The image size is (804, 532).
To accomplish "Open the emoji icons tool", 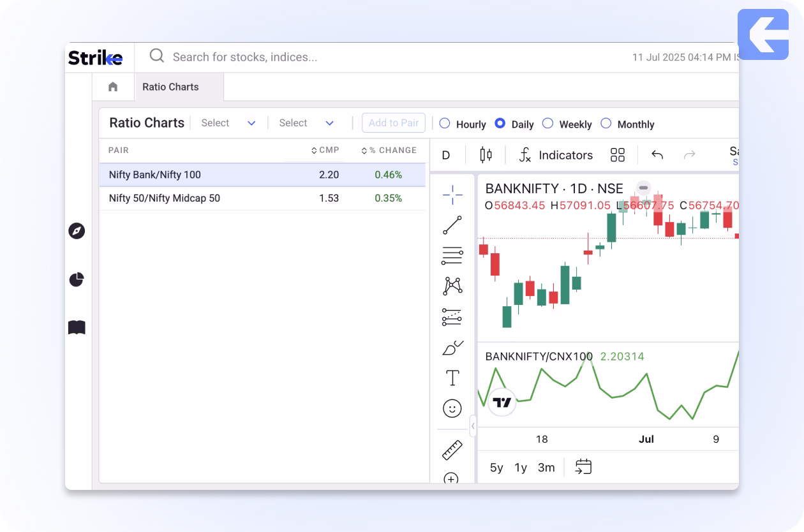I will coord(452,408).
